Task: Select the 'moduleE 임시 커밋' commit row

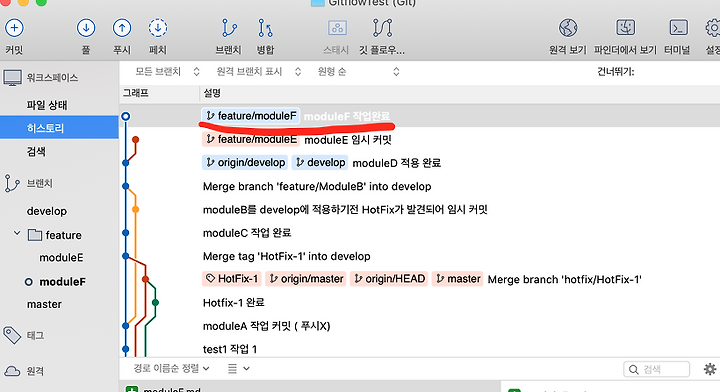Action: point(420,140)
